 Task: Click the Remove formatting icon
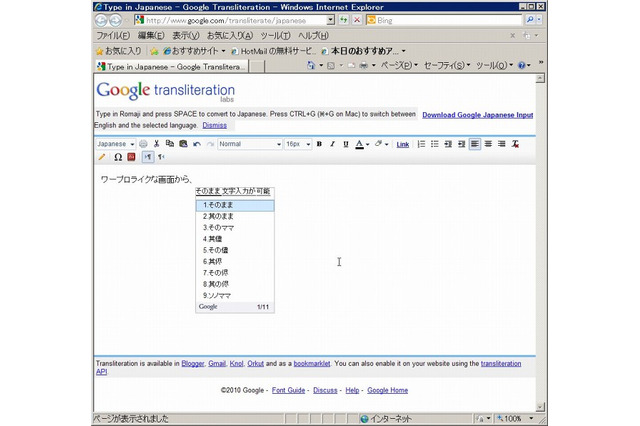click(x=515, y=144)
